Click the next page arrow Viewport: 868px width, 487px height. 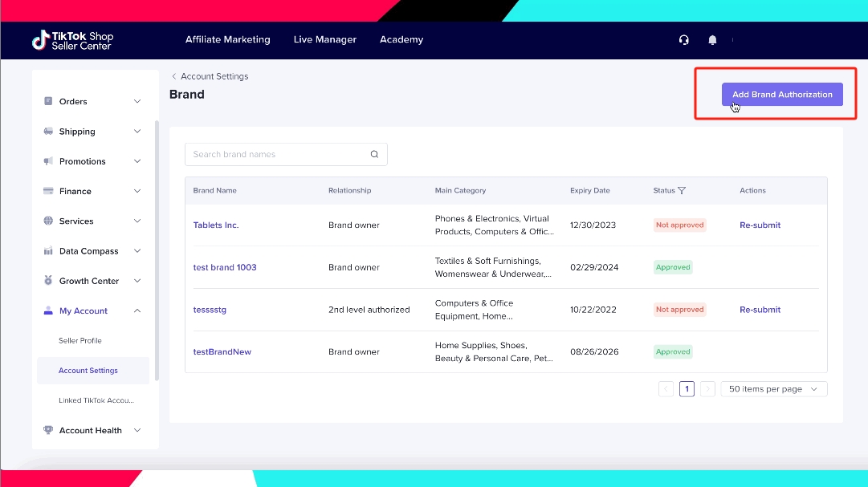click(707, 389)
